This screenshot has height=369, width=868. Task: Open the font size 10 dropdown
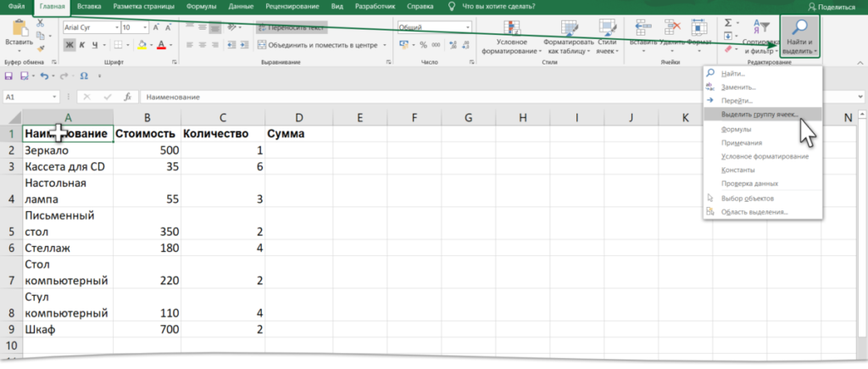pos(146,27)
